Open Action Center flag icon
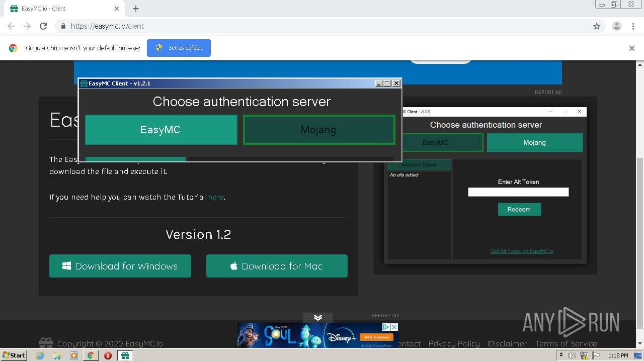This screenshot has width=644, height=362. [x=596, y=355]
